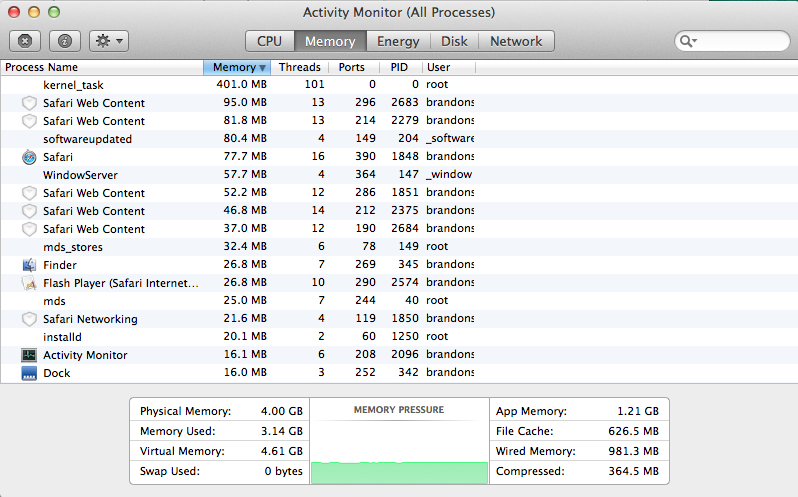The height and width of the screenshot is (497, 798).
Task: Select the Flash Player (Safari Internet… row name
Action: pyautogui.click(x=121, y=283)
